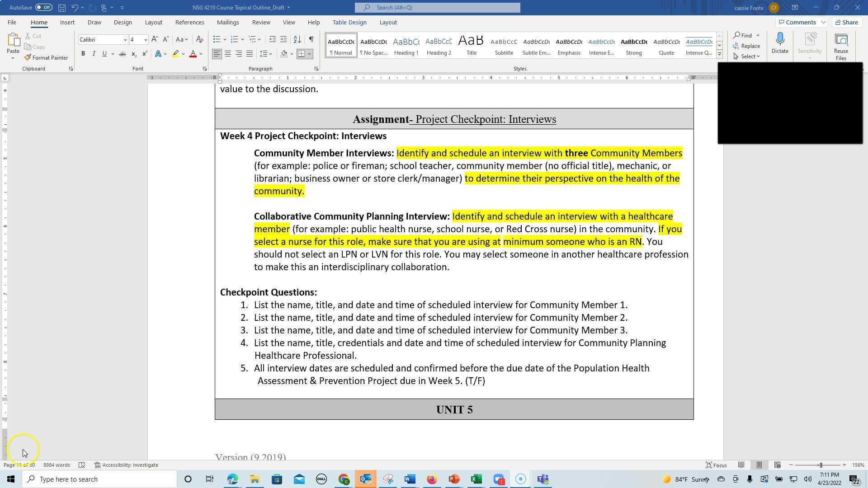The width and height of the screenshot is (868, 488).
Task: Select the Format Painter tool
Action: (x=47, y=57)
